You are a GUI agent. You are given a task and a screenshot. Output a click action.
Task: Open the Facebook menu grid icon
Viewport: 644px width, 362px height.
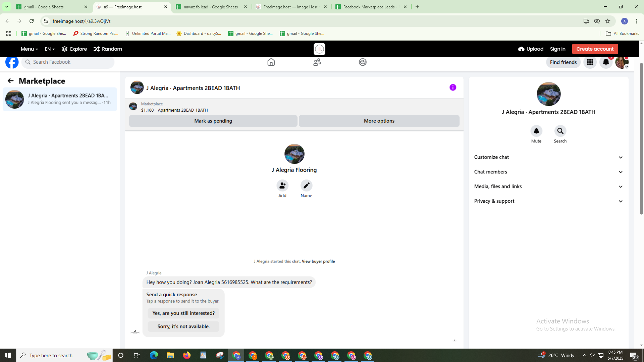click(x=590, y=62)
